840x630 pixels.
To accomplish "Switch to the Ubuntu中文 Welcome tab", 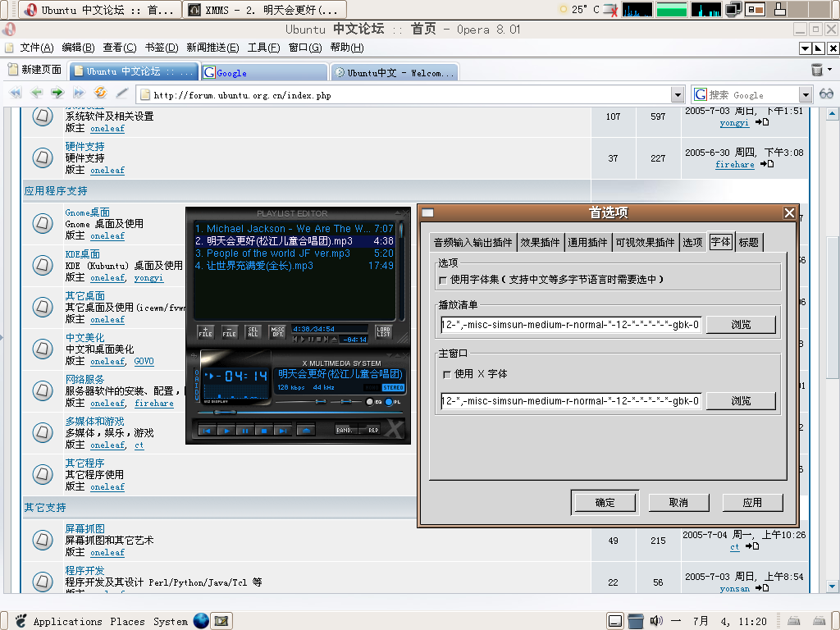I will point(395,73).
